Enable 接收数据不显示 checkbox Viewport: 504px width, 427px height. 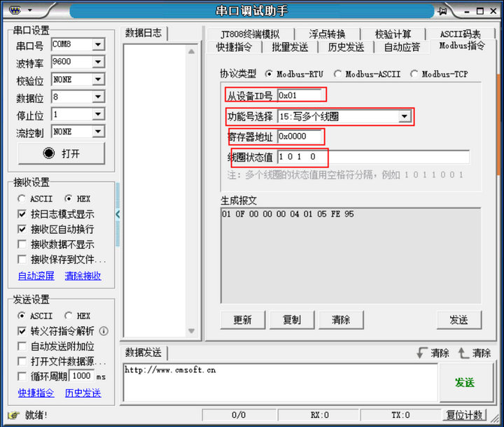point(22,244)
